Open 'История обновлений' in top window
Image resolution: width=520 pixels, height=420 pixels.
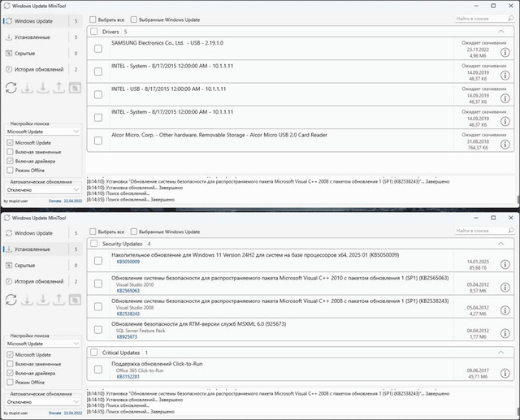pos(42,69)
